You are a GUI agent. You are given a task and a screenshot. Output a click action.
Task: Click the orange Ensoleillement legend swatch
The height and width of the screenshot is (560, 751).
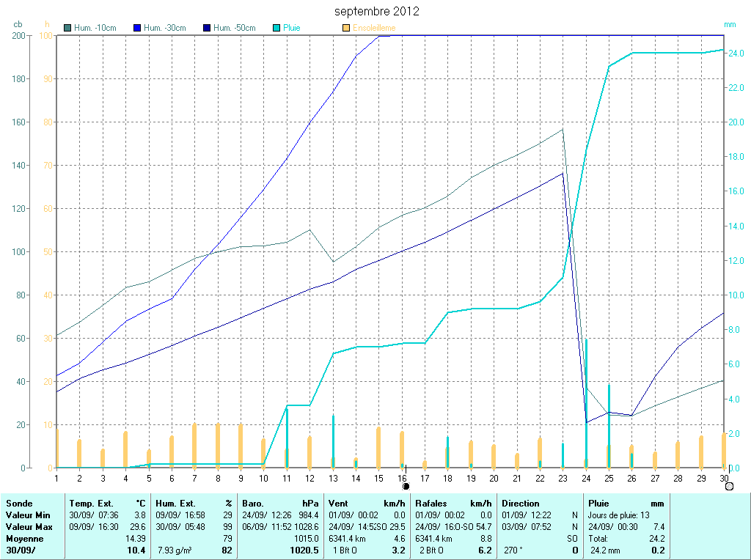click(346, 28)
